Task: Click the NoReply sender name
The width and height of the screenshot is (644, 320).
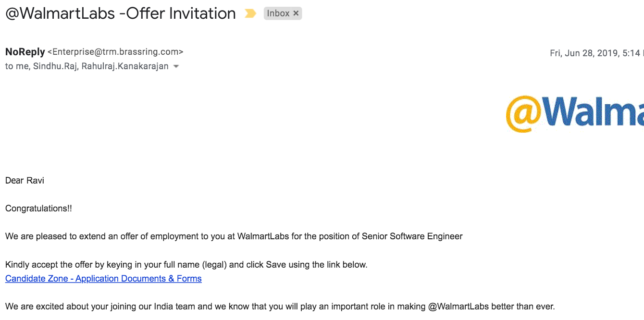Action: [x=25, y=52]
